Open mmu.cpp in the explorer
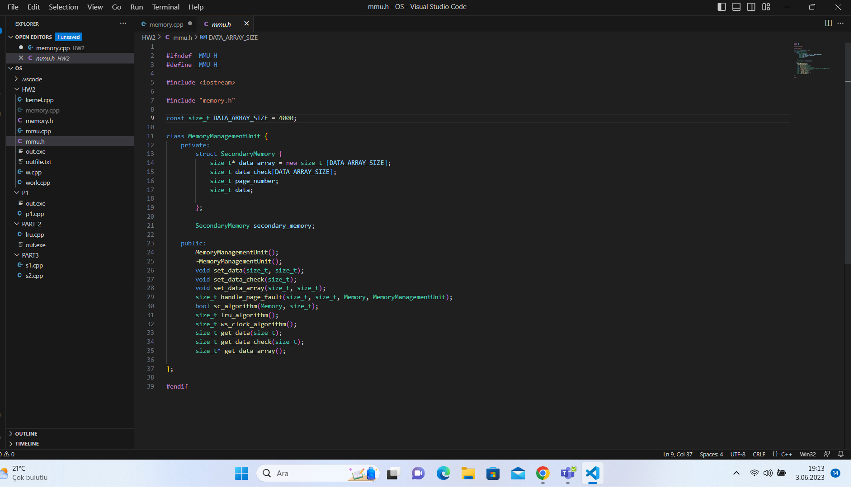The height and width of the screenshot is (488, 868). tap(38, 131)
